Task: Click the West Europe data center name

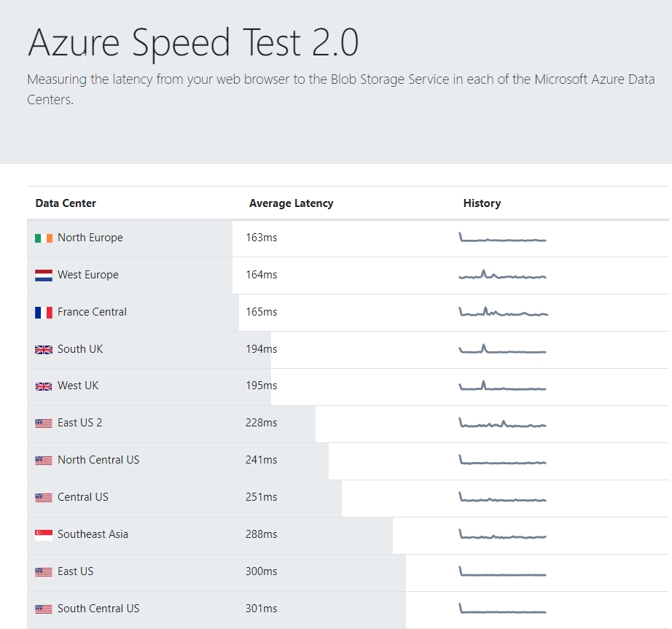Action: 88,275
